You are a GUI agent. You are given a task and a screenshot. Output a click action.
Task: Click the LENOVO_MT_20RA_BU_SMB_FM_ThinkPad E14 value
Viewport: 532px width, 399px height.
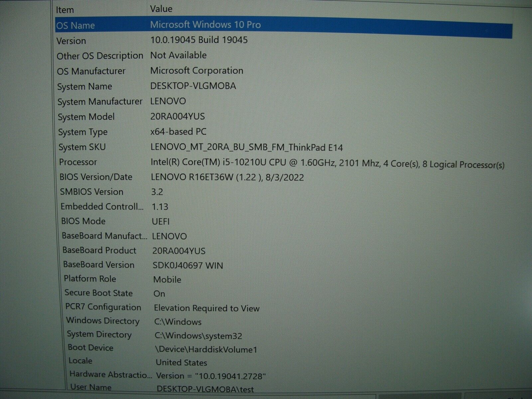coord(247,147)
